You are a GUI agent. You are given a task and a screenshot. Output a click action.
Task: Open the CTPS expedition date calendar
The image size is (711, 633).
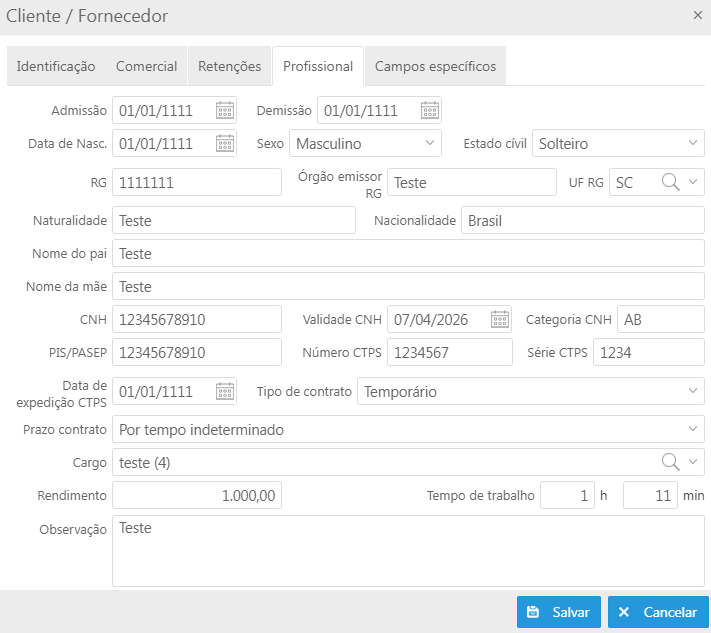point(225,391)
